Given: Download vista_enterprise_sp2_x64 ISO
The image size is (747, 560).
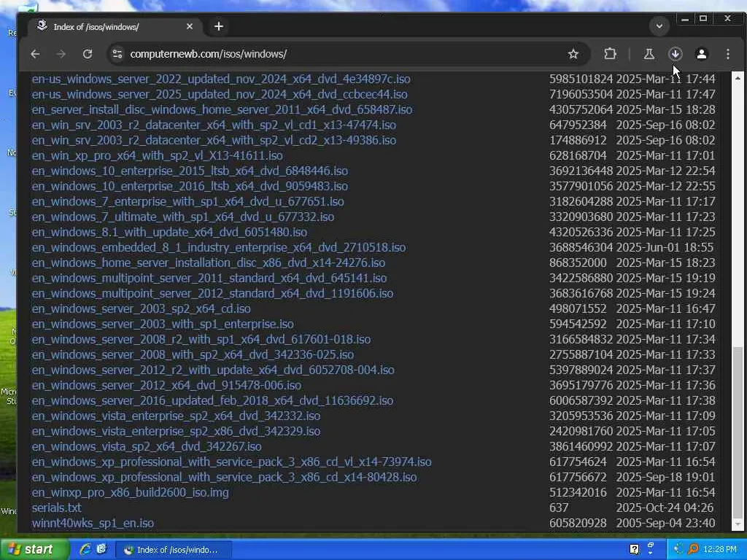Looking at the screenshot, I should point(176,416).
